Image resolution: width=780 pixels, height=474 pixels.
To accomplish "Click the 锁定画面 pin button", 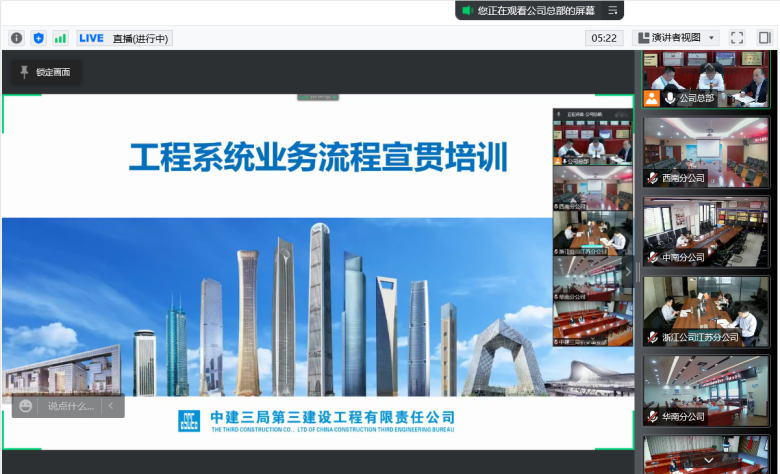I will (45, 72).
